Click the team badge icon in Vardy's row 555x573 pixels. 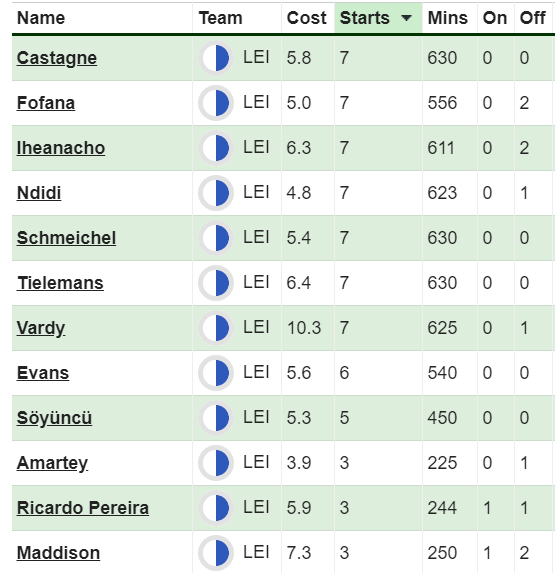216,328
